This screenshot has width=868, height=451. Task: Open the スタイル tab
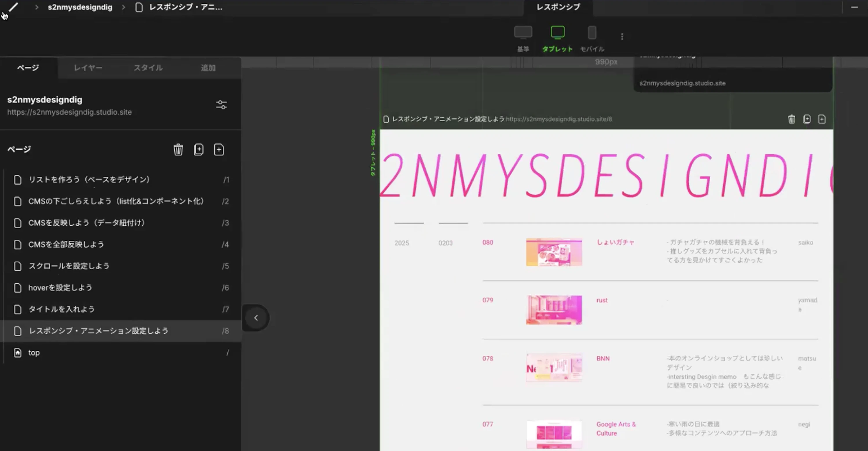click(x=148, y=68)
